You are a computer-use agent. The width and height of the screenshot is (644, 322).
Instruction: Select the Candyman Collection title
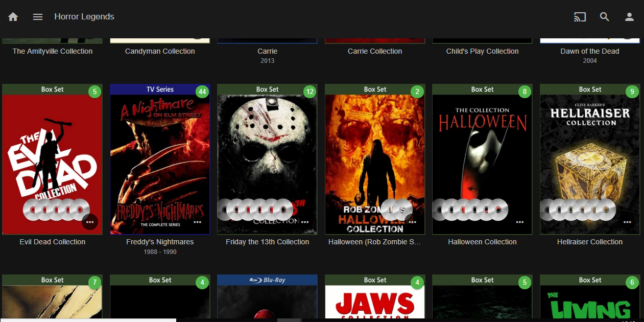160,51
